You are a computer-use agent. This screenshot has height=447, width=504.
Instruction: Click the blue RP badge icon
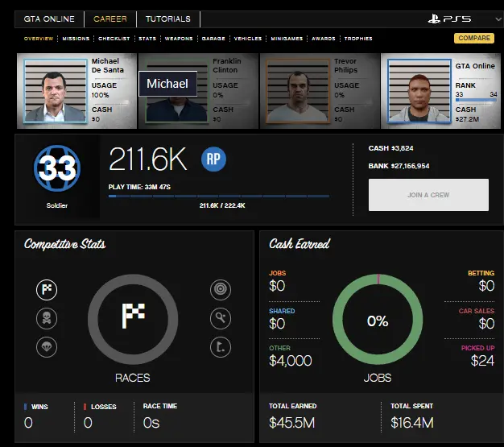(213, 159)
